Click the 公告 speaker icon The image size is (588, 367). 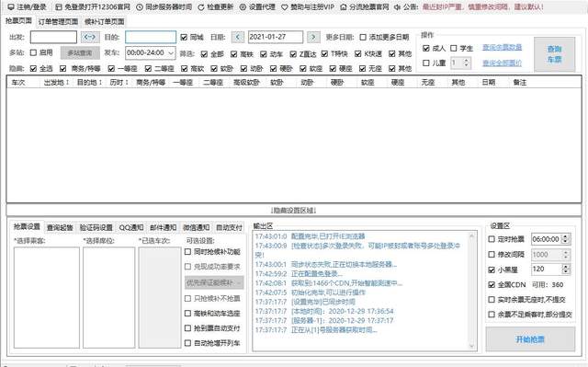[x=397, y=7]
